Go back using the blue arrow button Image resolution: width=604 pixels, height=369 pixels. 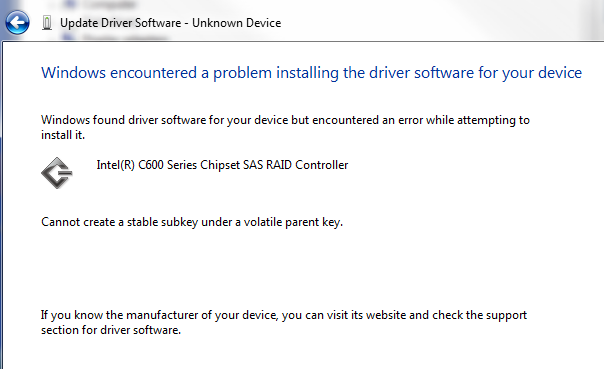[17, 22]
